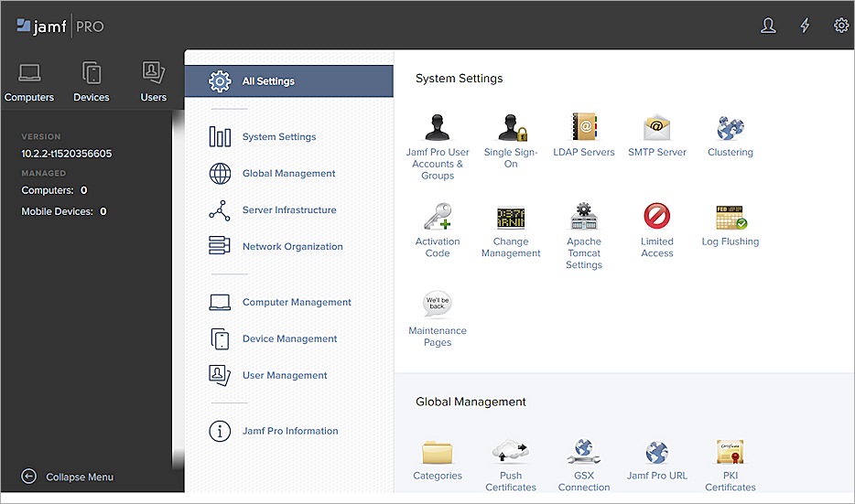Select Global Management in settings list
The height and width of the screenshot is (504, 855).
click(288, 174)
